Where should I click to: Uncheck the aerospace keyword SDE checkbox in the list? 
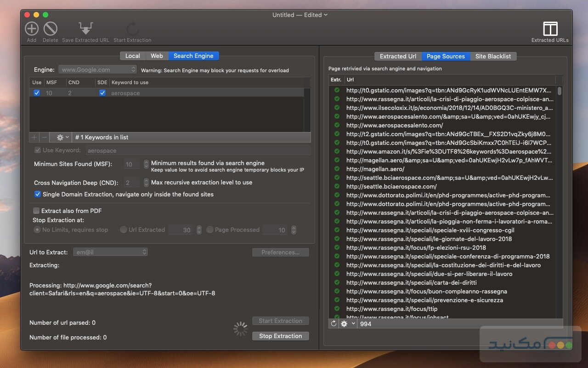coord(102,93)
